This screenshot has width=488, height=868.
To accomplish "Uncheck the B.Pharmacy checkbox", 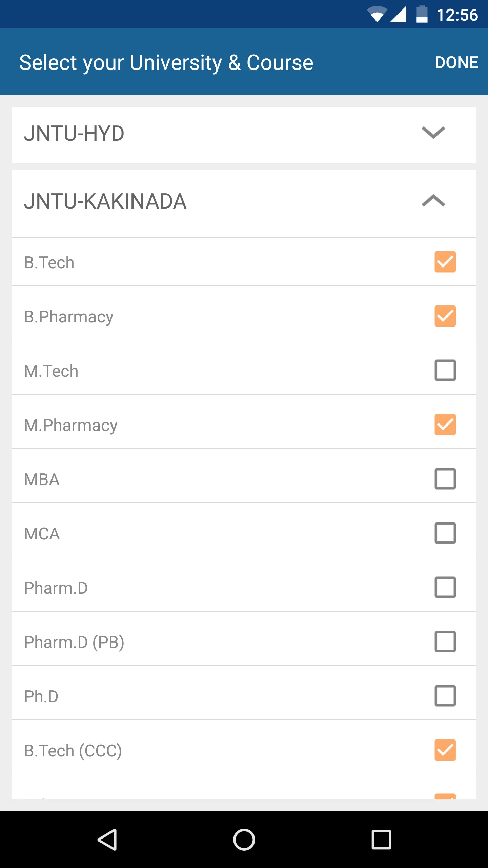I will point(445,316).
